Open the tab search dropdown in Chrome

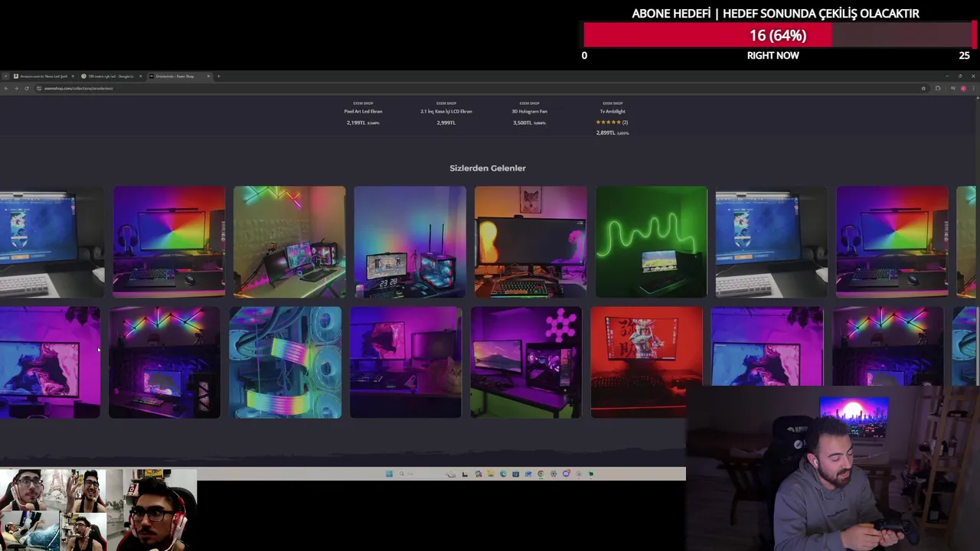click(x=5, y=76)
